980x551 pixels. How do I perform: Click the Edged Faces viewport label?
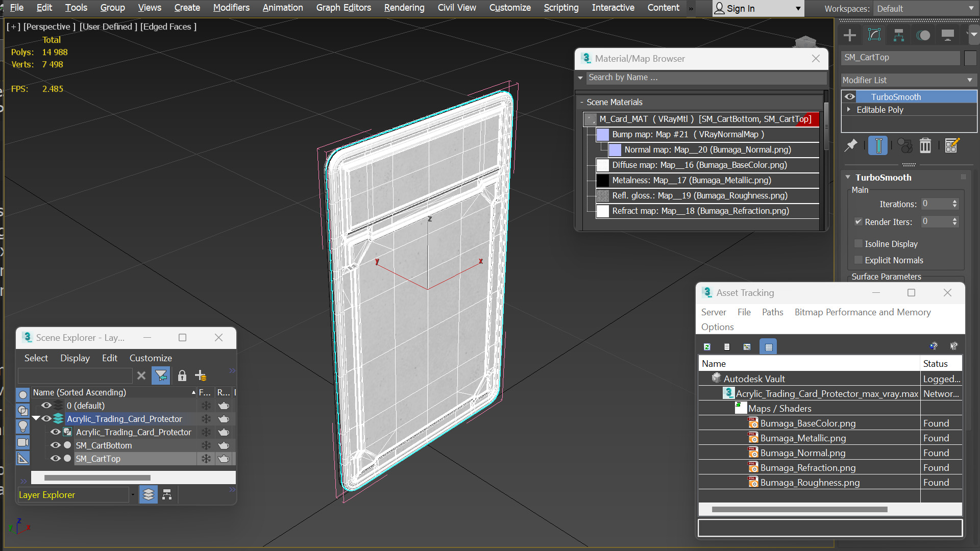(x=168, y=27)
